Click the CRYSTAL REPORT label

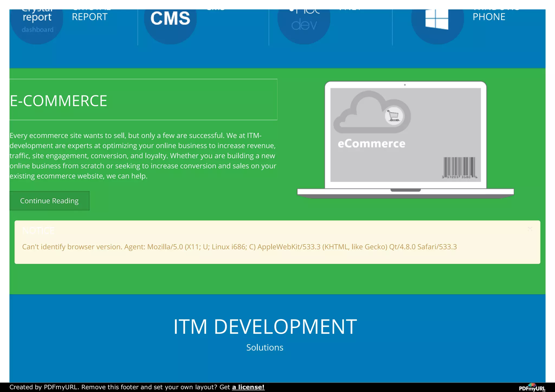tap(90, 17)
